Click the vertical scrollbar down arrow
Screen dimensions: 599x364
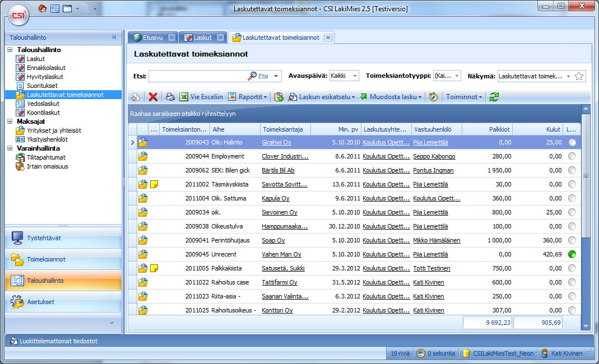coord(586,326)
